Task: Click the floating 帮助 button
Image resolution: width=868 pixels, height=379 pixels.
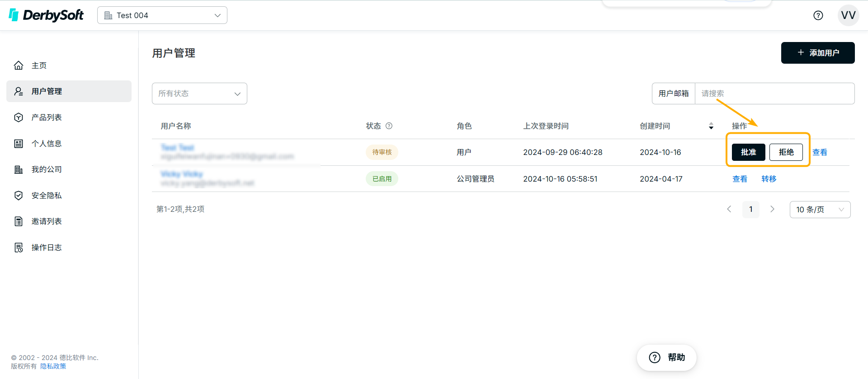Action: 667,357
